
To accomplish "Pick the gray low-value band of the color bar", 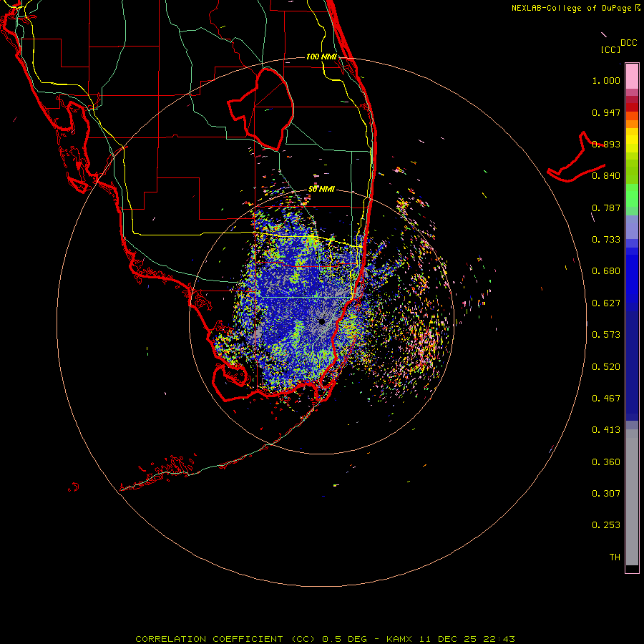I will (x=632, y=497).
